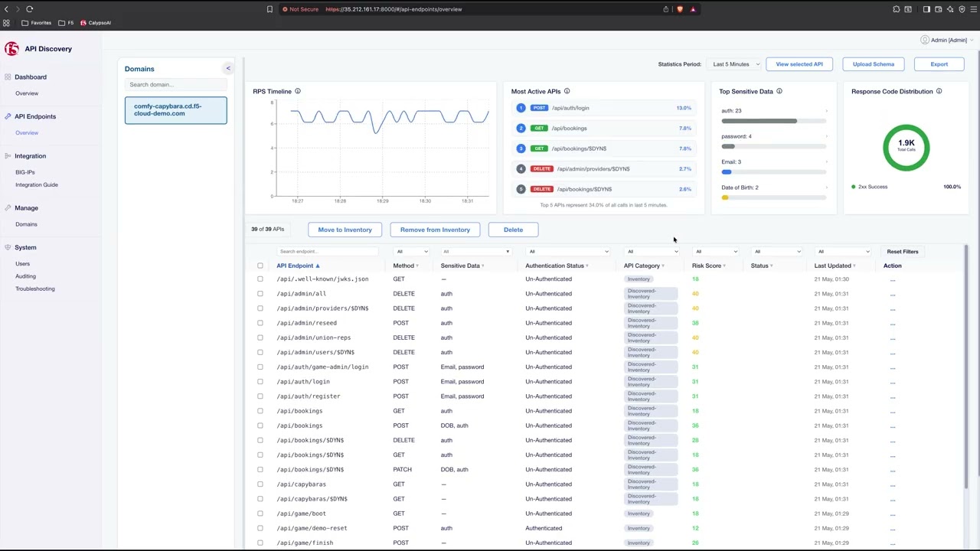Screen dimensions: 980x551
Task: Focus the Search endpoint input field
Action: click(x=329, y=251)
